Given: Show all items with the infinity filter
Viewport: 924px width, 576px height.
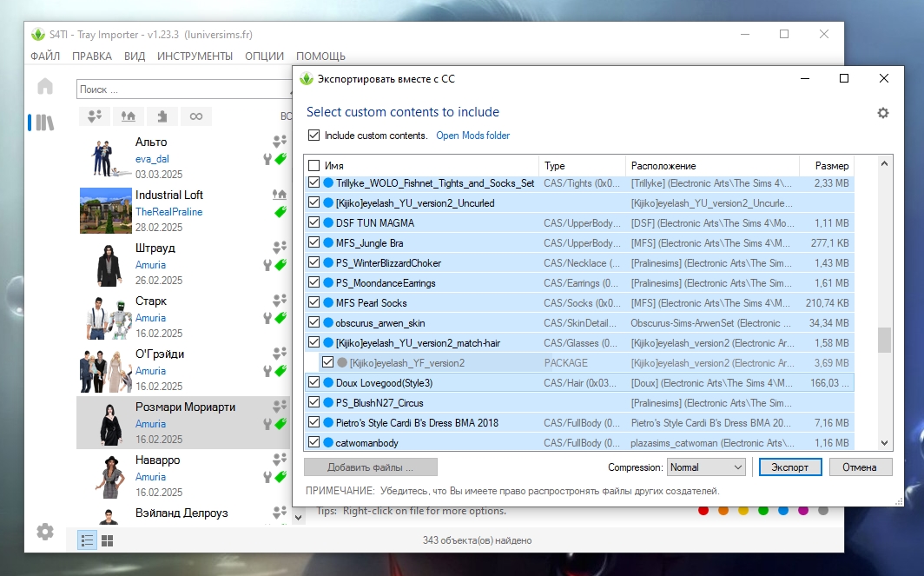Looking at the screenshot, I should 196,116.
